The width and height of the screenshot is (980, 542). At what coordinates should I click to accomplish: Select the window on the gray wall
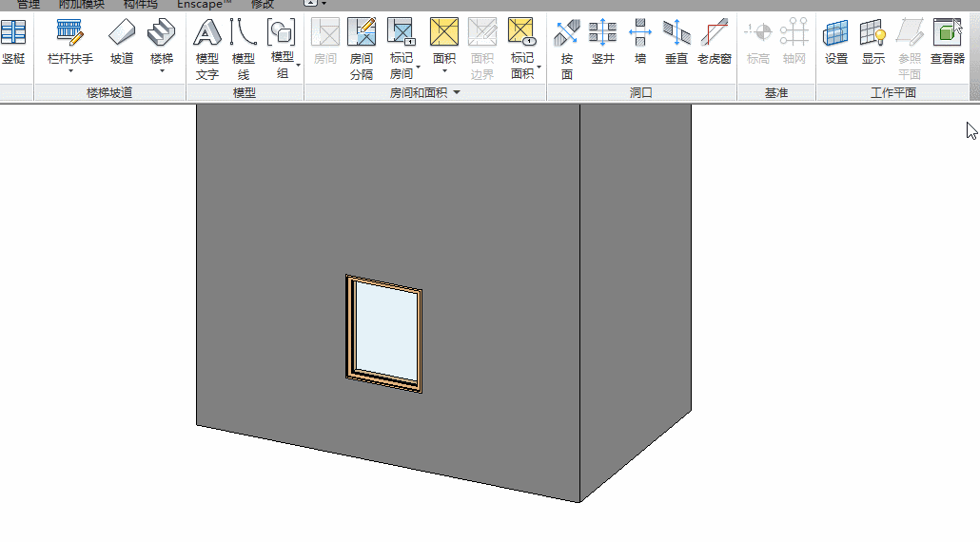pyautogui.click(x=383, y=334)
